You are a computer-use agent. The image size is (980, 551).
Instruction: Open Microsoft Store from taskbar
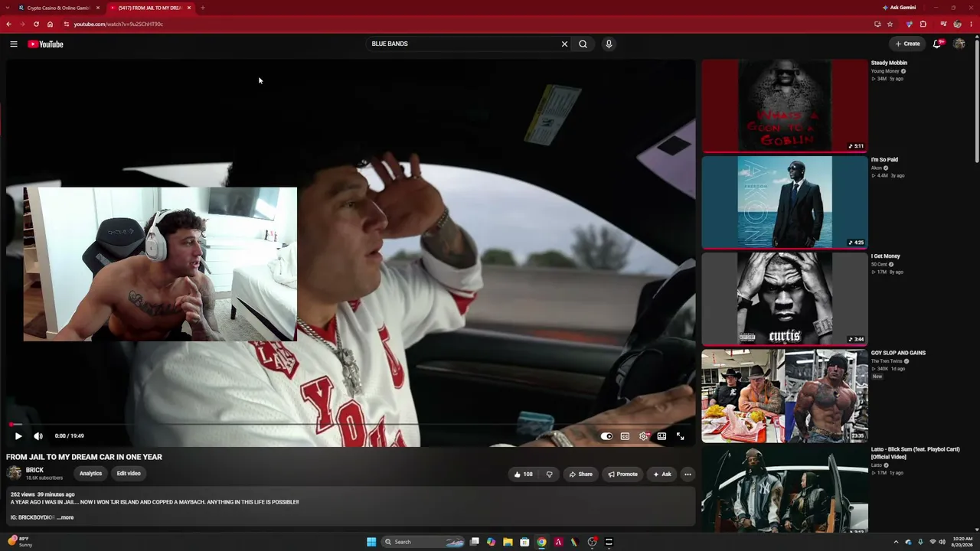(x=524, y=542)
